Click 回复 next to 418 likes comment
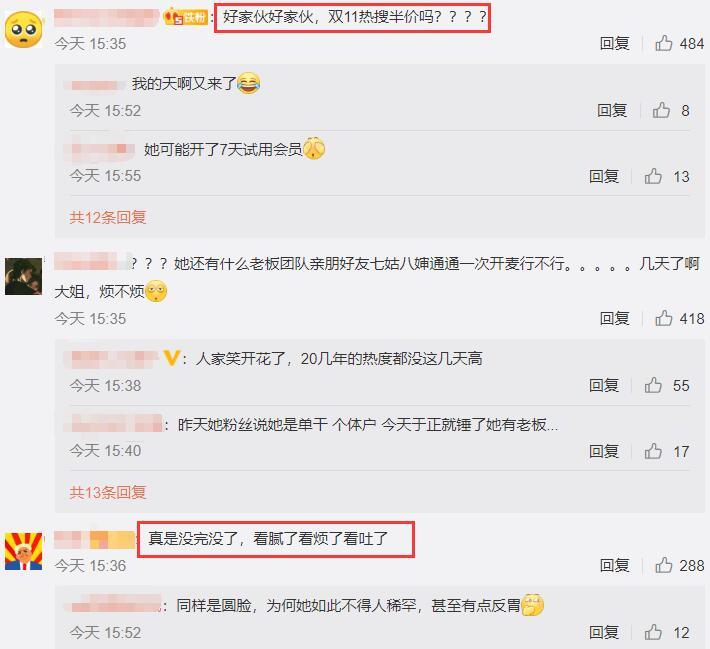This screenshot has height=649, width=710. 614,318
